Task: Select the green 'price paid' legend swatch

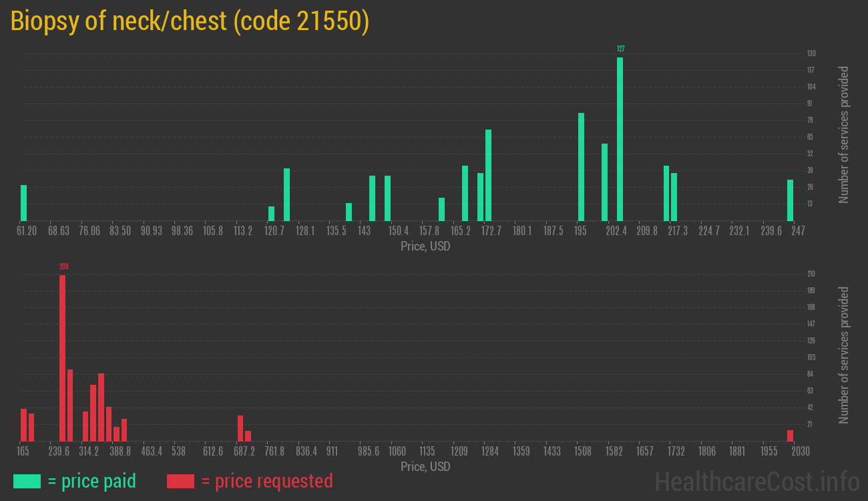Action: [27, 481]
